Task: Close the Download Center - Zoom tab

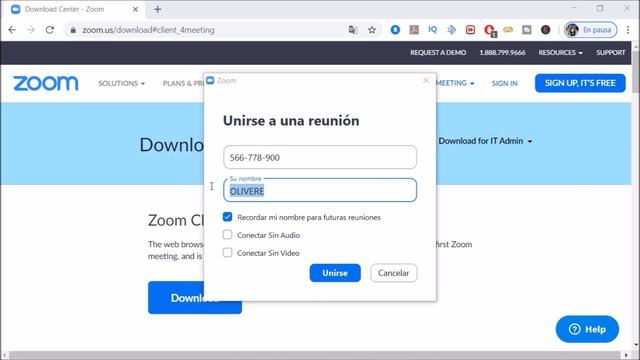Action: pos(136,9)
